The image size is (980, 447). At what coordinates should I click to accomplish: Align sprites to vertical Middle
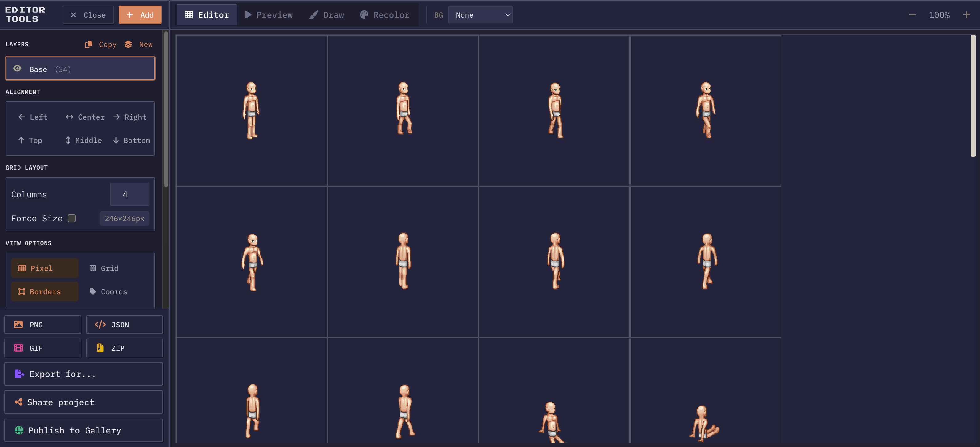coord(83,140)
